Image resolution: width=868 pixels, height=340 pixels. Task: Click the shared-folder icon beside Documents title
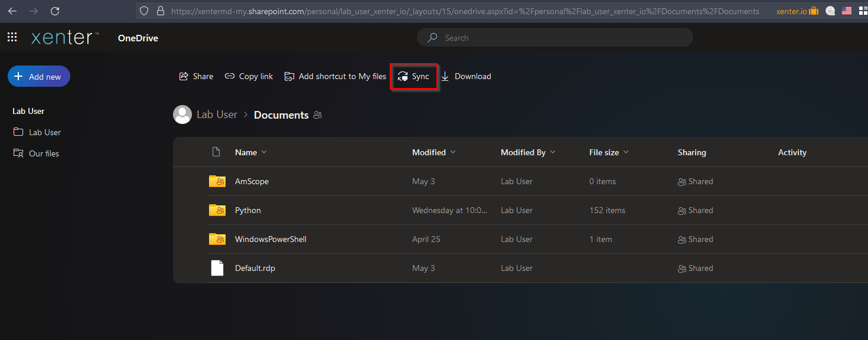(x=318, y=115)
